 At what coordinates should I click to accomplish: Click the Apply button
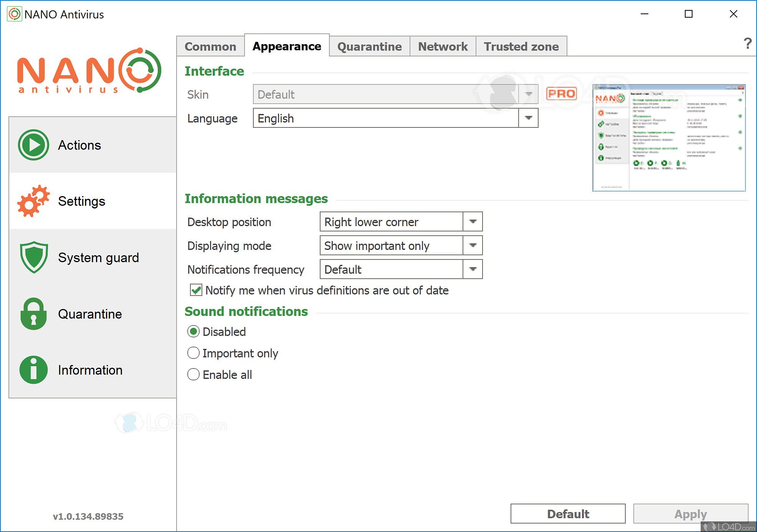[x=691, y=514]
